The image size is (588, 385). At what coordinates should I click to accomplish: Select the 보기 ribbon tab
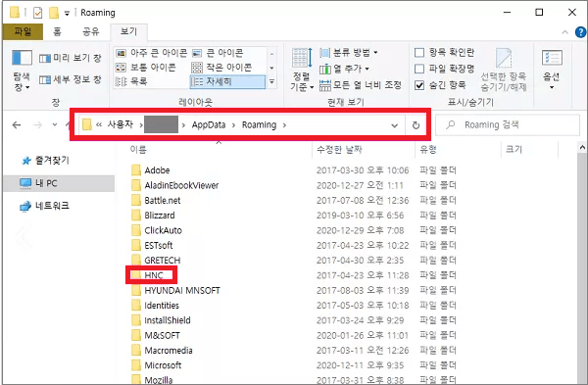tap(128, 32)
